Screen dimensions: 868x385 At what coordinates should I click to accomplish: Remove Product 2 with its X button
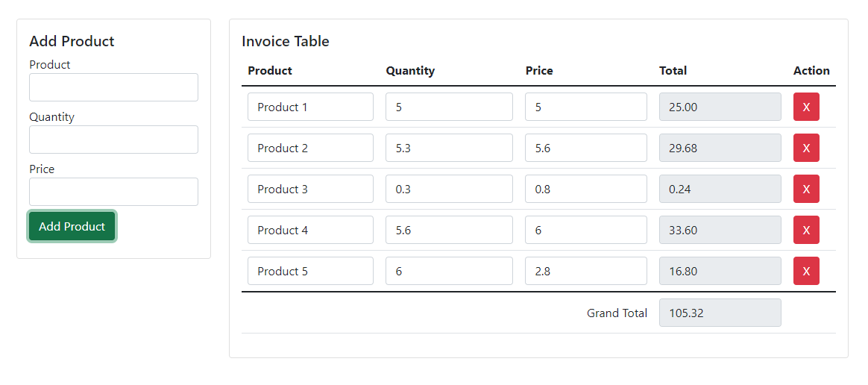point(806,148)
